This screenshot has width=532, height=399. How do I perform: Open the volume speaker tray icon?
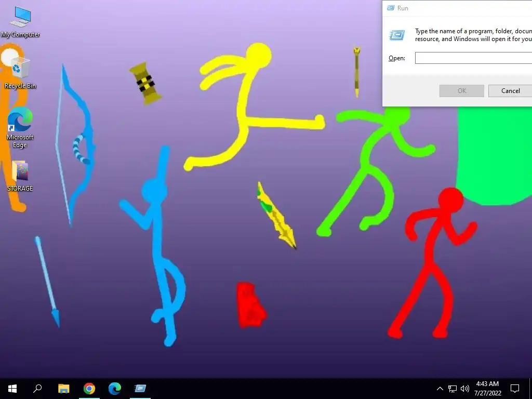coord(465,389)
